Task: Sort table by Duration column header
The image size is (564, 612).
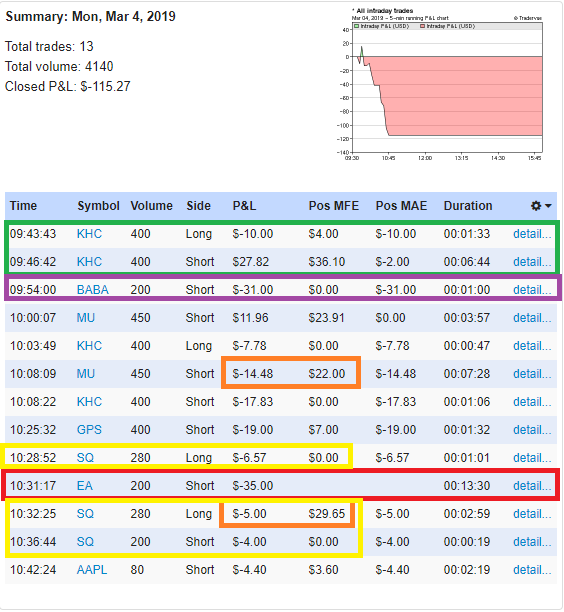Action: pyautogui.click(x=468, y=206)
